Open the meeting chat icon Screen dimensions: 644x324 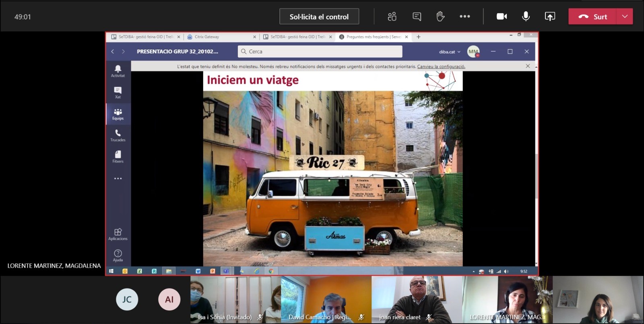pos(417,17)
